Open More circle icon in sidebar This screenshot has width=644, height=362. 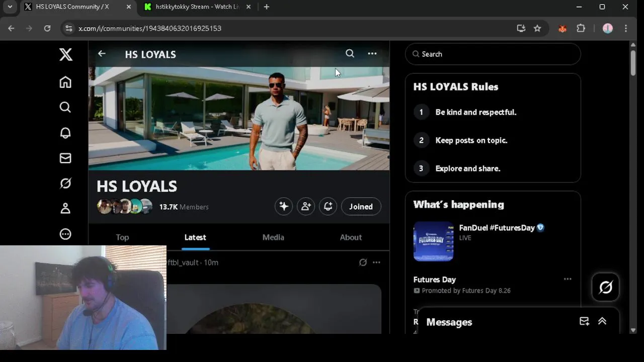point(65,234)
